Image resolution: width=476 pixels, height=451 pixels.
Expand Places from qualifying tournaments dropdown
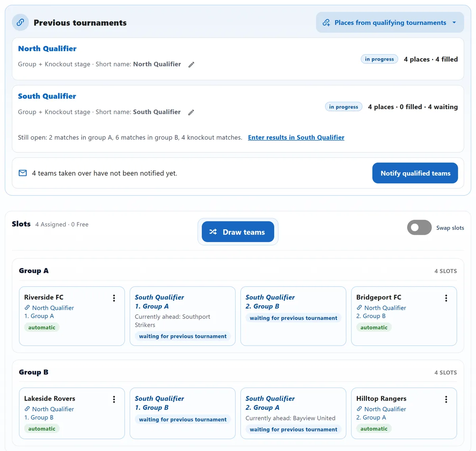[390, 23]
